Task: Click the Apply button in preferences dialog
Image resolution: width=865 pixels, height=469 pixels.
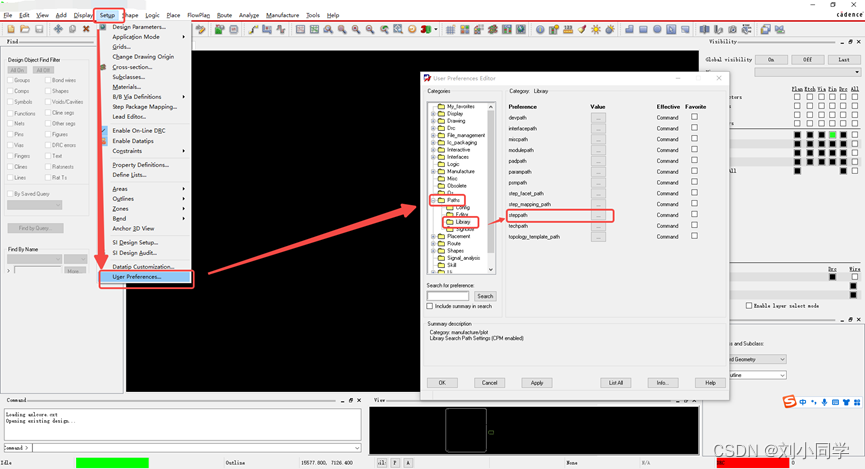Action: pos(537,383)
